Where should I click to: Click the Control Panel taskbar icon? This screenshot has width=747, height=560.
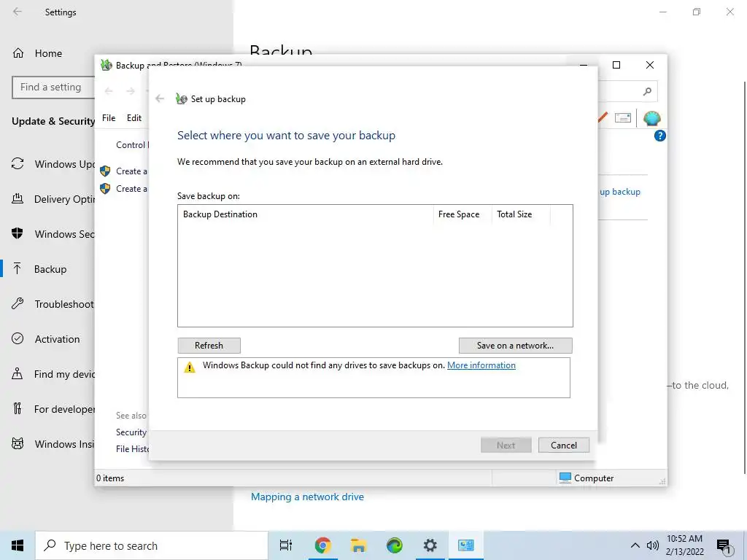pyautogui.click(x=466, y=545)
